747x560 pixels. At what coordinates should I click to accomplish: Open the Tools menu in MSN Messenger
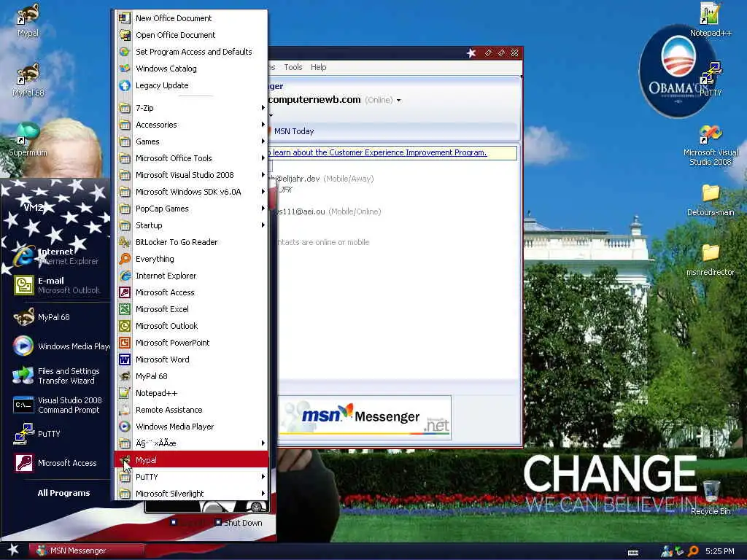293,67
